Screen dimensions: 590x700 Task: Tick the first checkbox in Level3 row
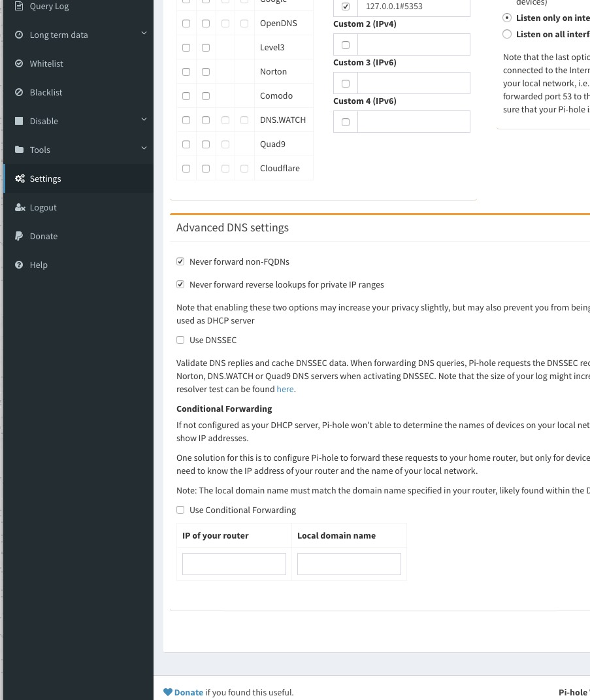tap(186, 47)
